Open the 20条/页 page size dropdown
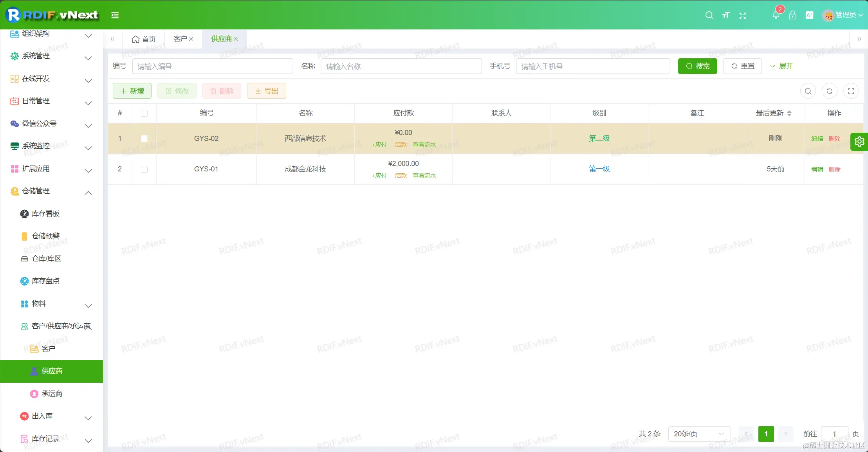This screenshot has height=452, width=868. (x=699, y=434)
